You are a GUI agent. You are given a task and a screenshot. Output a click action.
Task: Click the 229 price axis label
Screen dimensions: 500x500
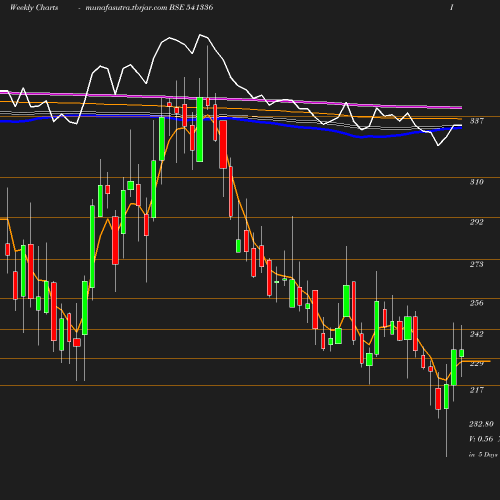click(476, 363)
